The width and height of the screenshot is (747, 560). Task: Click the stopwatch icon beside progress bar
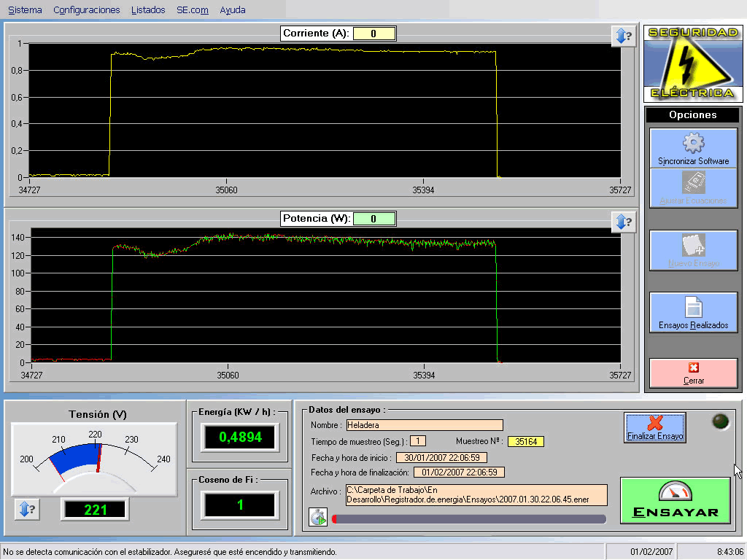point(318,518)
